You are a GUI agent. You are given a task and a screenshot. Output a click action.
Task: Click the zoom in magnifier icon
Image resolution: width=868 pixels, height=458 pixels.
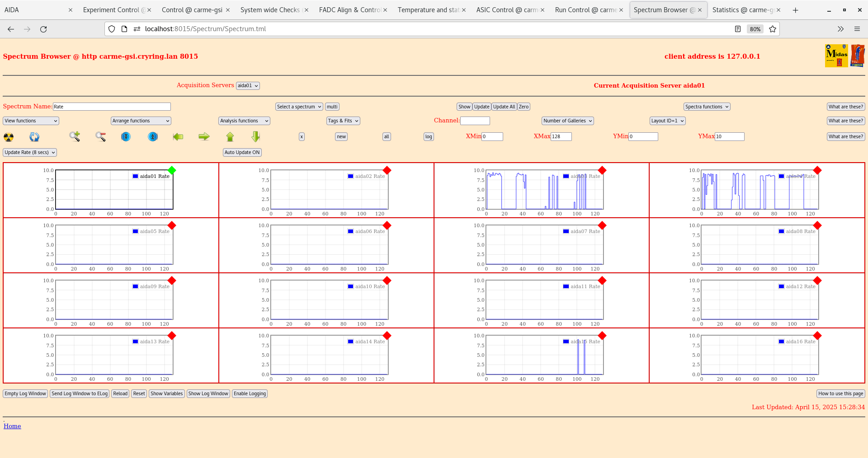[75, 136]
